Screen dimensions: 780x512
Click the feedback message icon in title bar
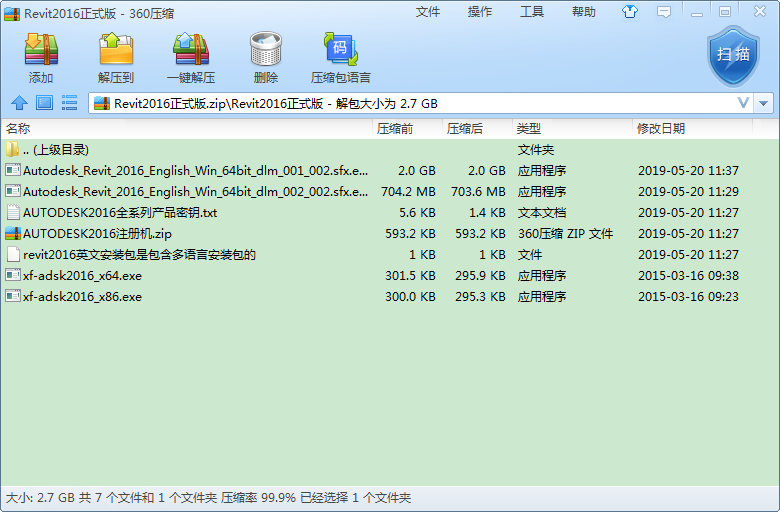tap(664, 11)
